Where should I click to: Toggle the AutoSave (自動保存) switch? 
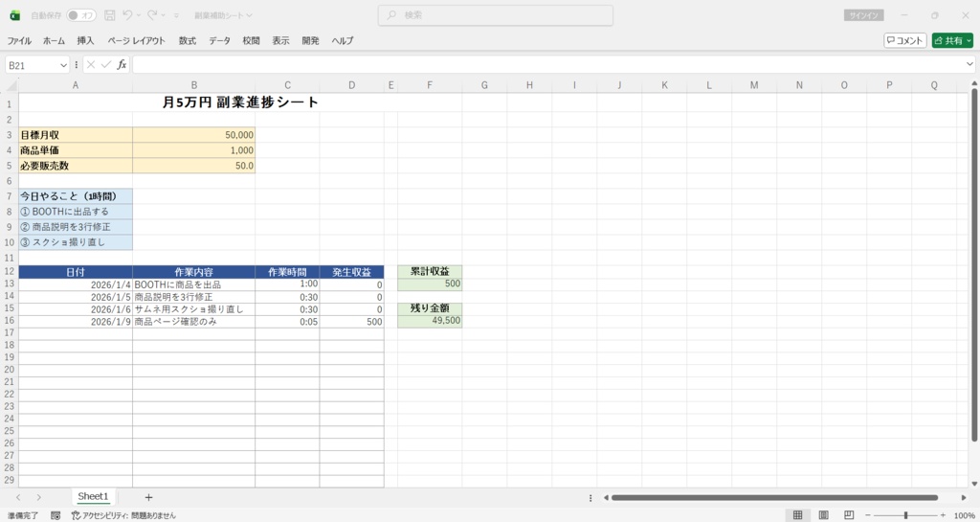click(x=81, y=15)
